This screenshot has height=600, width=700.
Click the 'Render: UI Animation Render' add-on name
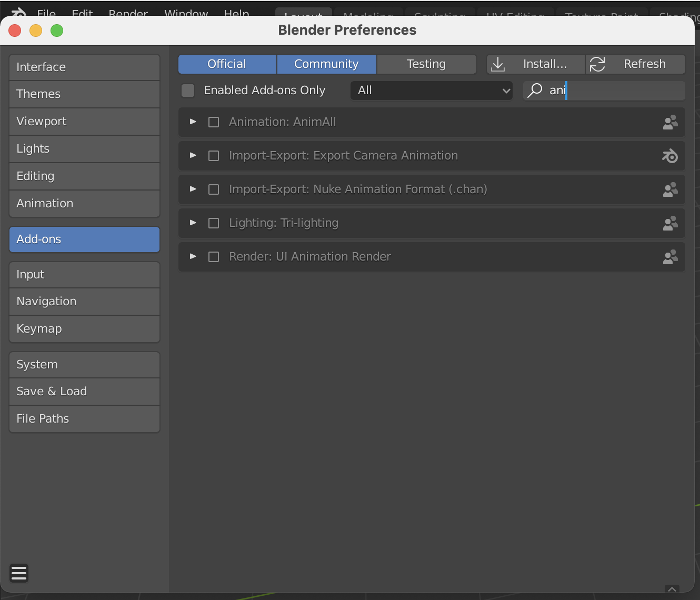[310, 257]
